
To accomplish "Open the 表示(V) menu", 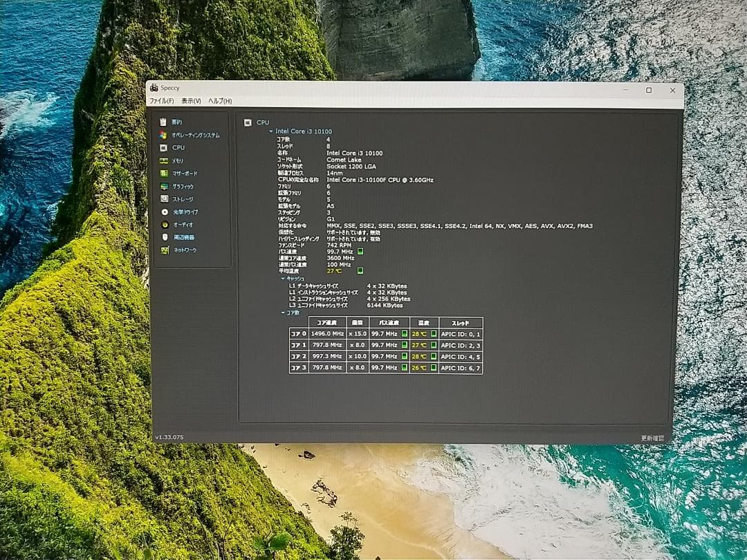I will (x=191, y=101).
